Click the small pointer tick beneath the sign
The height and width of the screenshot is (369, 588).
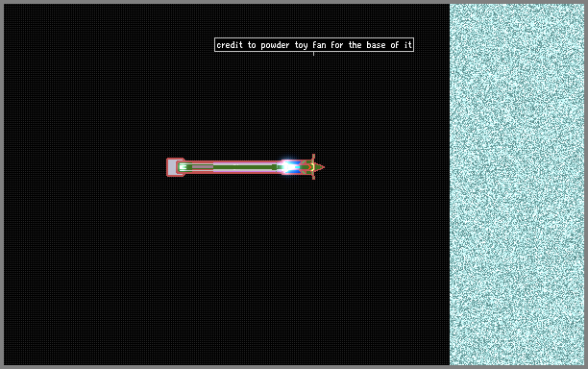tap(313, 54)
